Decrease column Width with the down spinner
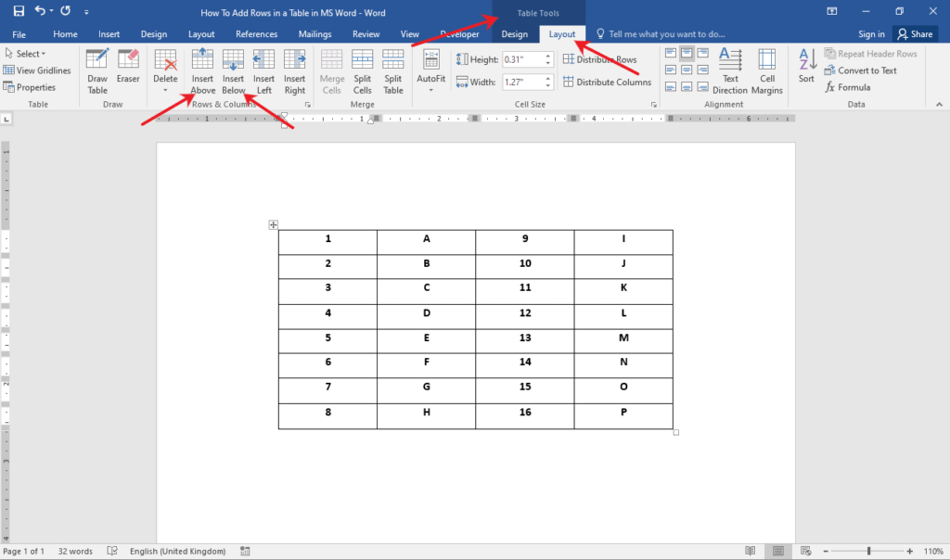The width and height of the screenshot is (950, 560). pyautogui.click(x=548, y=85)
